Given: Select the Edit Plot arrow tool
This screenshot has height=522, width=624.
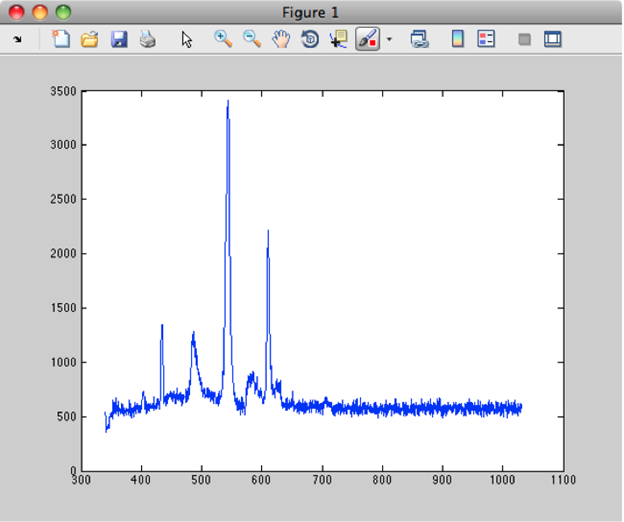Looking at the screenshot, I should coord(187,40).
